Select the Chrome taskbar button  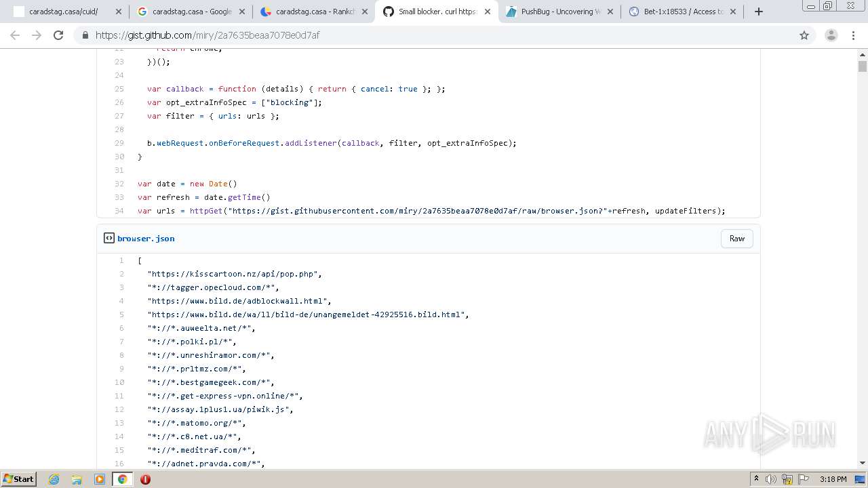tap(122, 479)
